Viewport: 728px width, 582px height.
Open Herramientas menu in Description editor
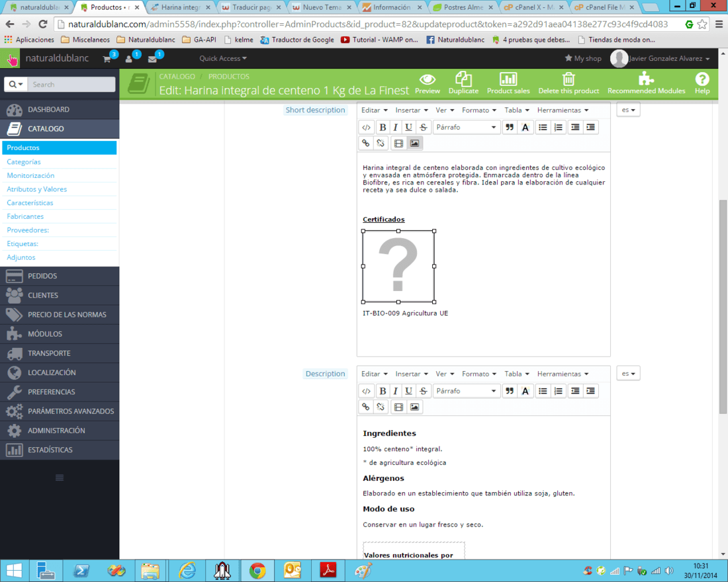563,374
